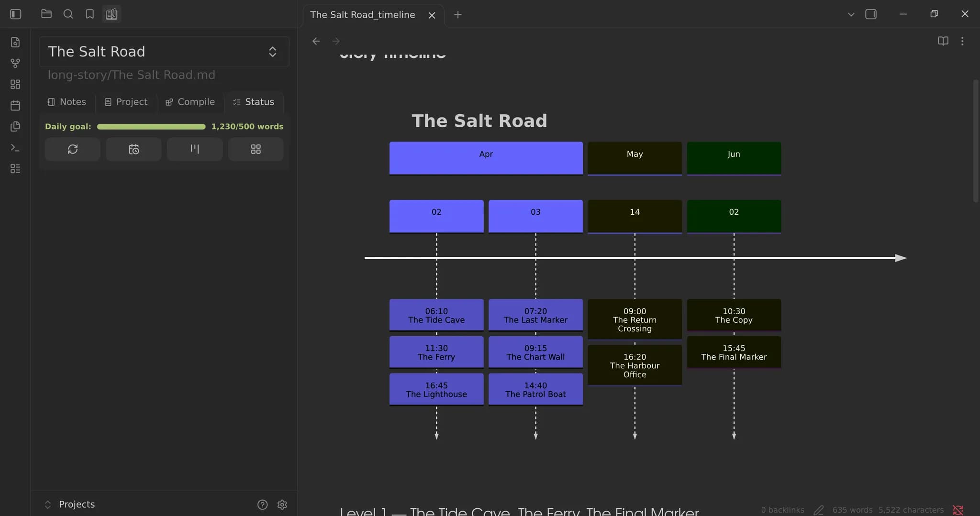Open more options three-dot menu
The height and width of the screenshot is (516, 980).
pos(962,41)
